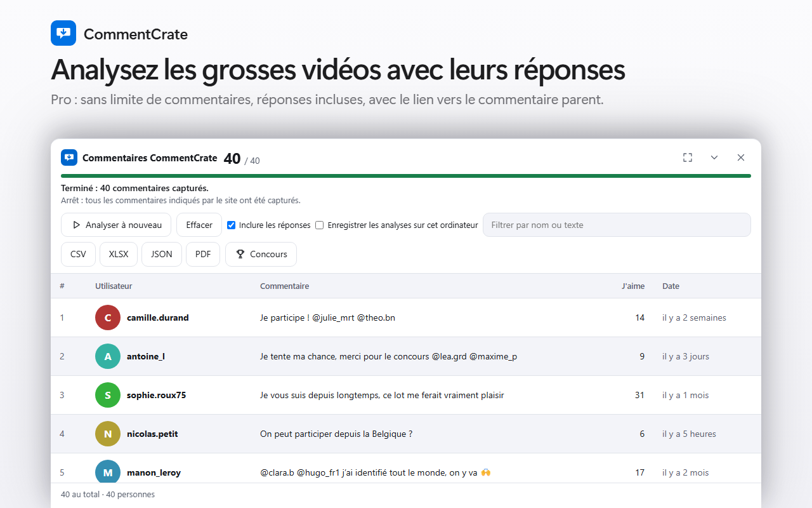Click status 'Terminé : 40 commentaires capturés.'
The image size is (812, 508).
pos(134,188)
